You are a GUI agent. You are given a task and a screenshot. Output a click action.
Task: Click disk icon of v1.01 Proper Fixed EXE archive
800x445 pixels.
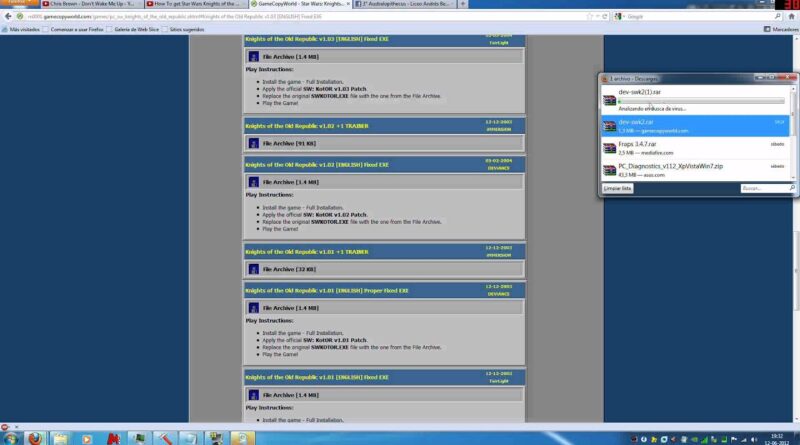254,308
